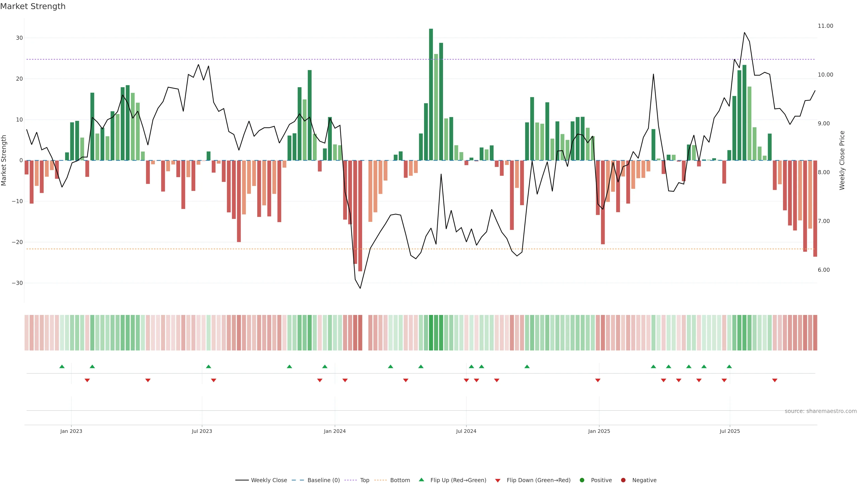Click the Bottom legend line icon
Screen dimensions: 868x488
pos(380,480)
